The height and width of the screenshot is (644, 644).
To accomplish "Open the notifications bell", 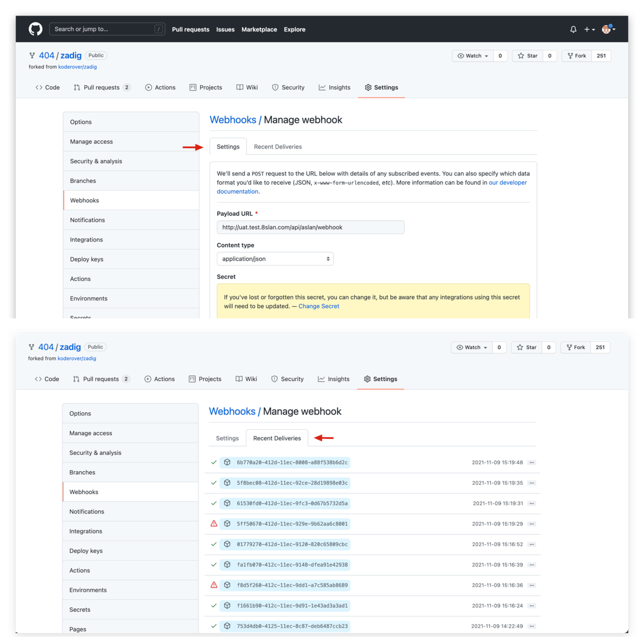I will 573,29.
